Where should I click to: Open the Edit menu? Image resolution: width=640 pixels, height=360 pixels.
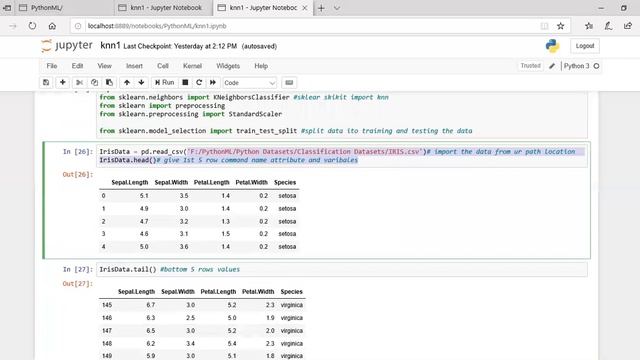tap(77, 66)
